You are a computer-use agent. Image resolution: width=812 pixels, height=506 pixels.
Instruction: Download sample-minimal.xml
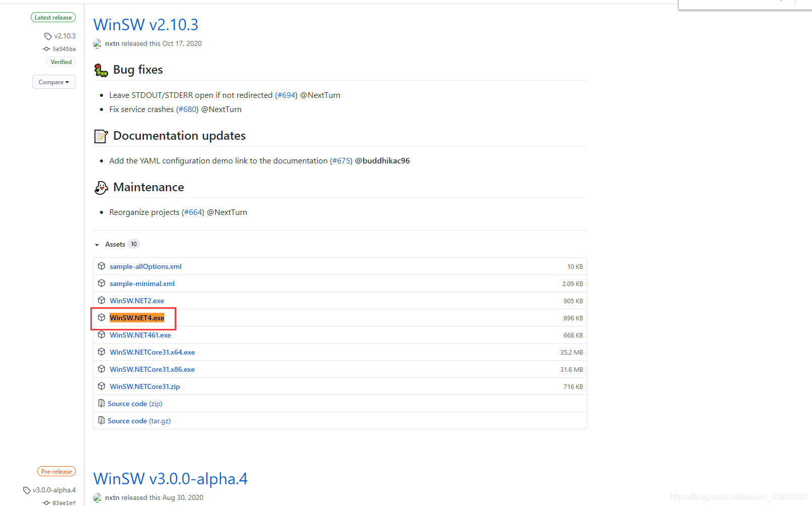(142, 284)
